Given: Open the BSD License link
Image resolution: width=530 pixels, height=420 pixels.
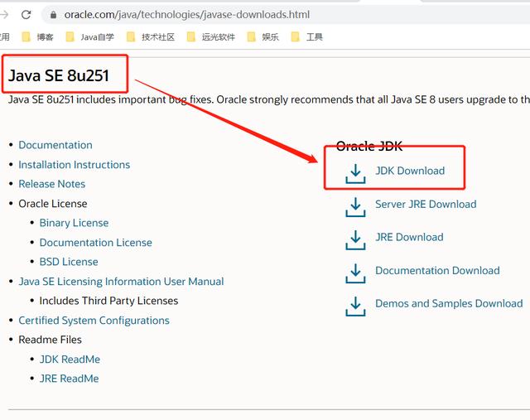Looking at the screenshot, I should point(69,262).
